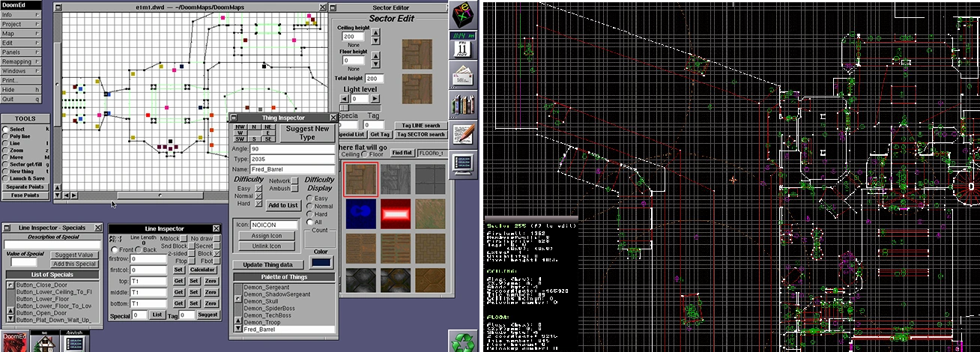980x352 pixels.
Task: Click the Fuse Points button
Action: [25, 195]
